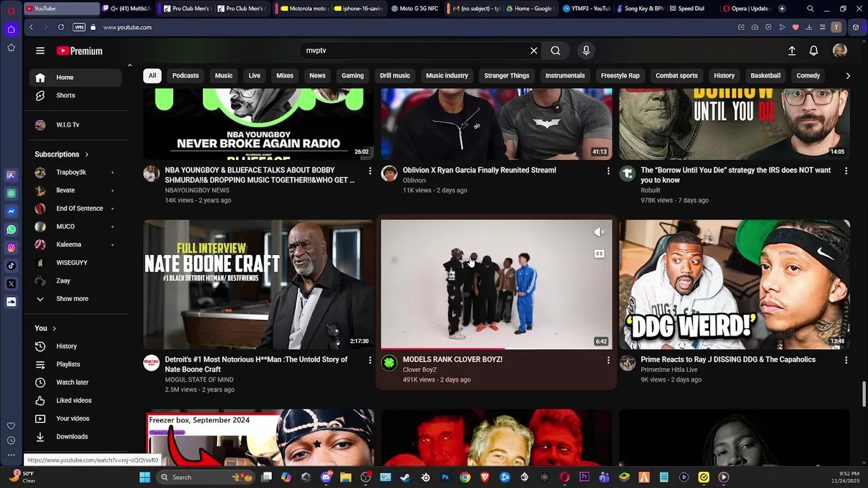Open options for Borrow Until You Die video
The height and width of the screenshot is (488, 868).
tap(846, 171)
